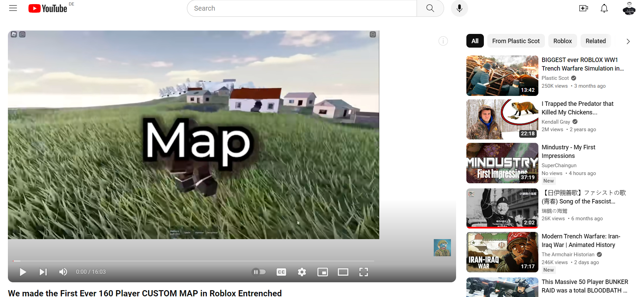Select the All filter chip
Screen dimensions: 644x297
click(x=475, y=41)
